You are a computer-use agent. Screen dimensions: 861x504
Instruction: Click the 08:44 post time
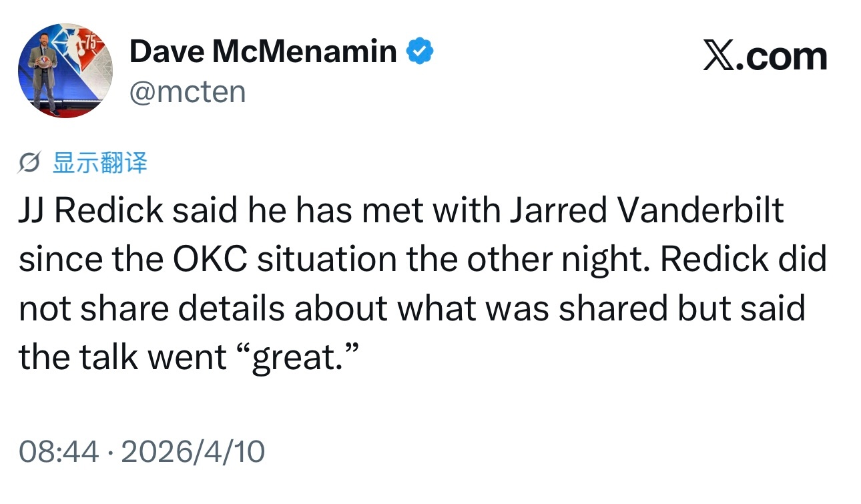[58, 452]
